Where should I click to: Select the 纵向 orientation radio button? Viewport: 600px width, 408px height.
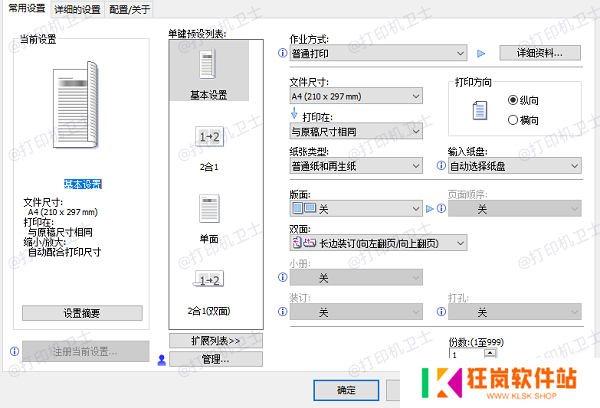tap(513, 100)
